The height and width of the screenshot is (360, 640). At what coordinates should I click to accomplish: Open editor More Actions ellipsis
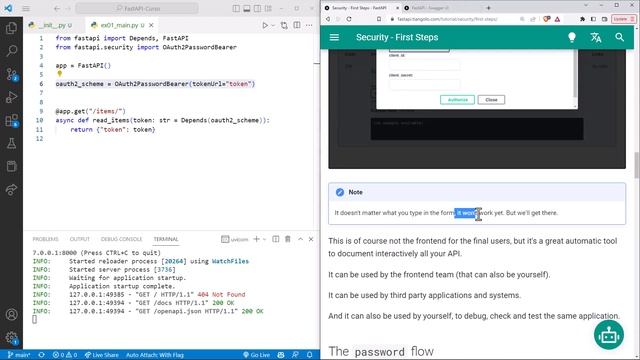point(309,25)
